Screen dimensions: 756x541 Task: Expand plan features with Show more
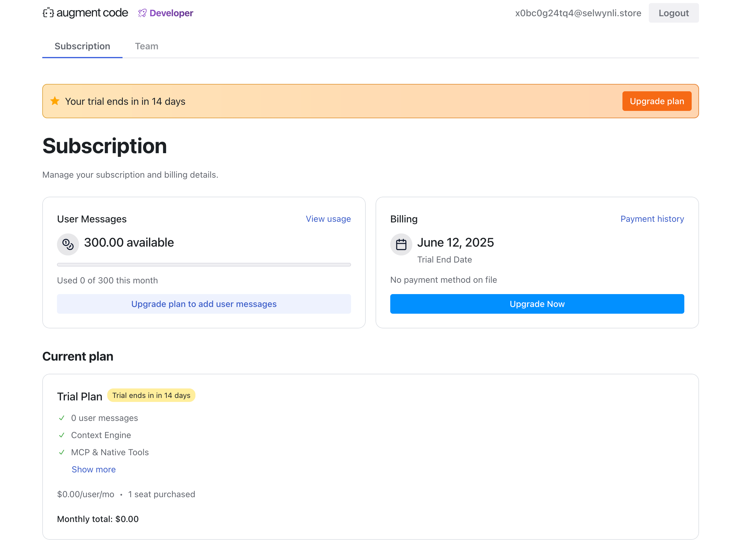pos(94,469)
